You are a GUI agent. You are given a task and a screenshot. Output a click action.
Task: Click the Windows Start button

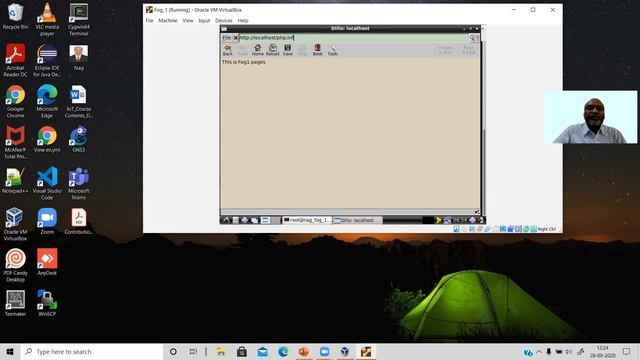[x=10, y=351]
